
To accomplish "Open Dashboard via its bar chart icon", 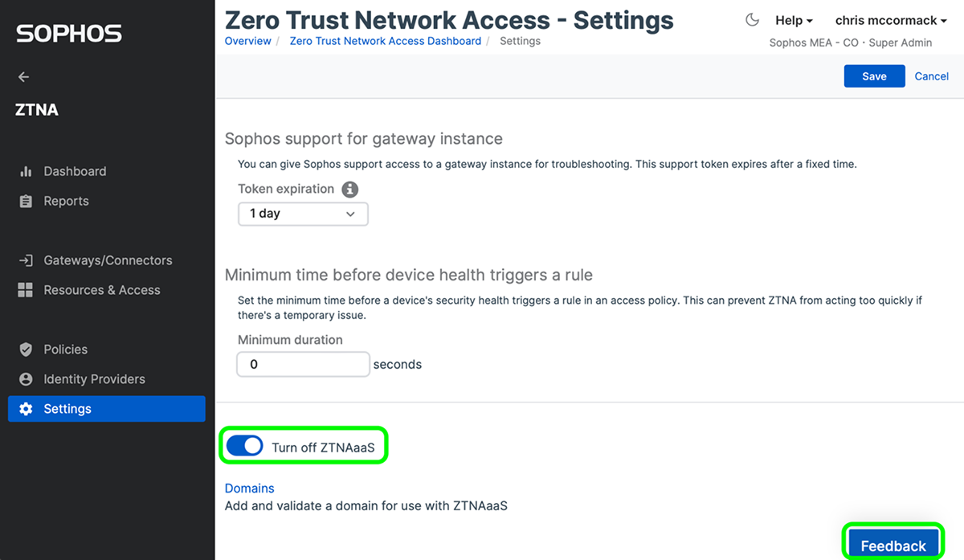I will coord(26,171).
